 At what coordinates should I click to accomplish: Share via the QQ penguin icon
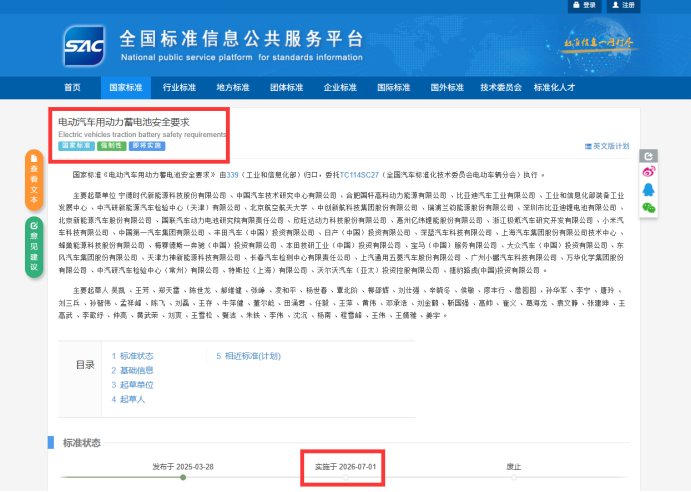coord(649,190)
